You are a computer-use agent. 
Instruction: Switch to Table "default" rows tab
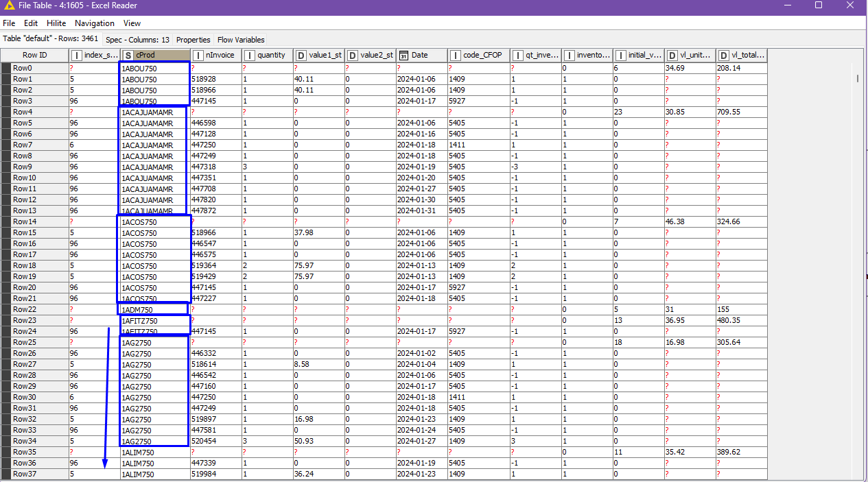pyautogui.click(x=51, y=39)
